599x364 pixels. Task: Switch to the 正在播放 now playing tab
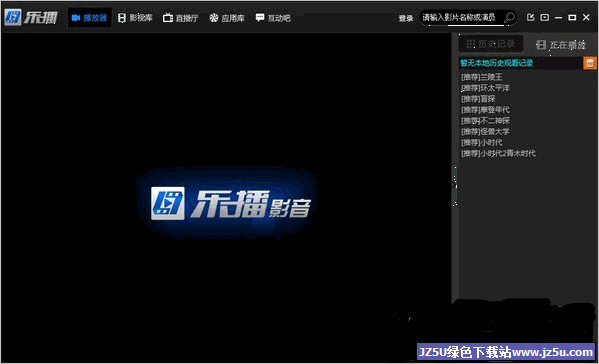pyautogui.click(x=561, y=45)
